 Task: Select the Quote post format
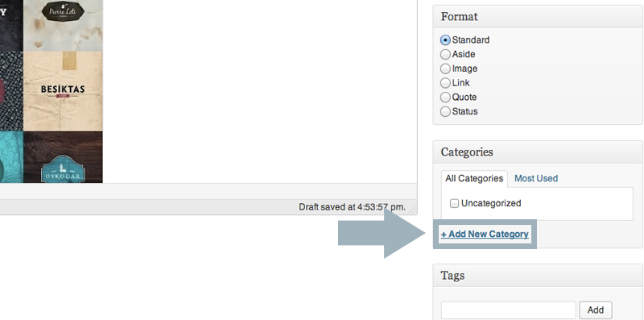click(x=445, y=98)
